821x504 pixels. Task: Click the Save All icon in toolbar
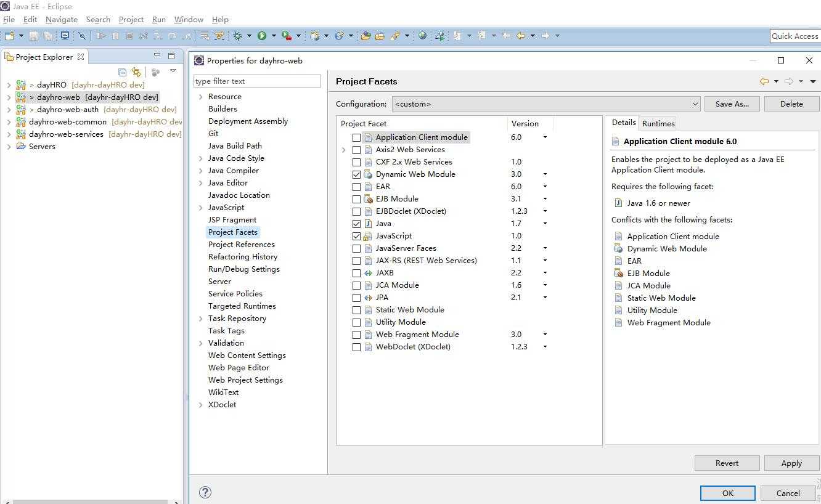[x=47, y=36]
